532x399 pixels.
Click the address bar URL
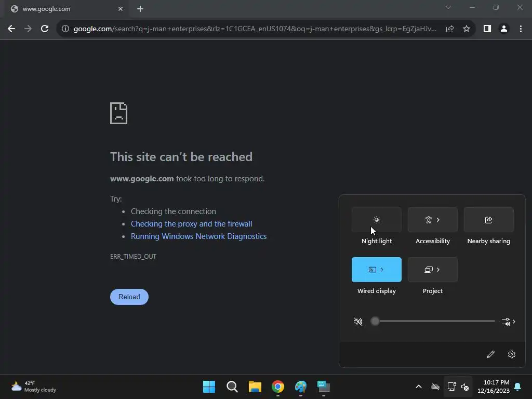pos(255,29)
